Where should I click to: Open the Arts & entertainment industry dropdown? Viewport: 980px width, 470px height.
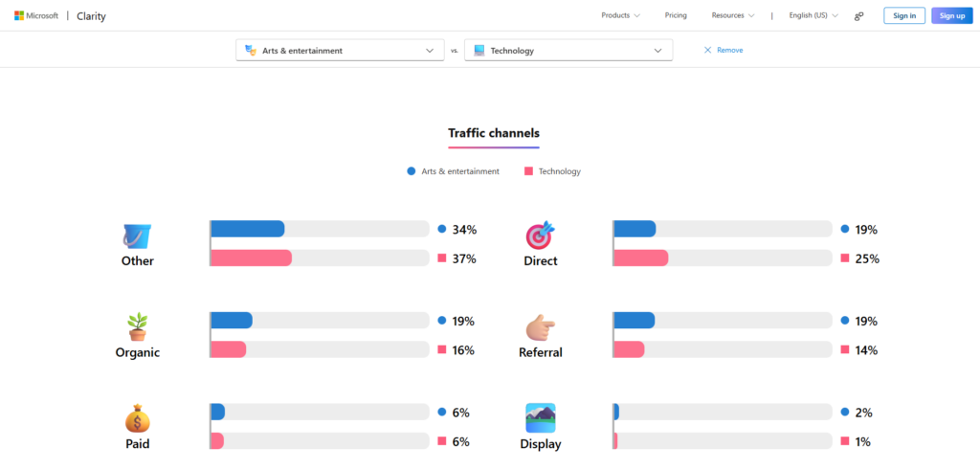pos(340,50)
